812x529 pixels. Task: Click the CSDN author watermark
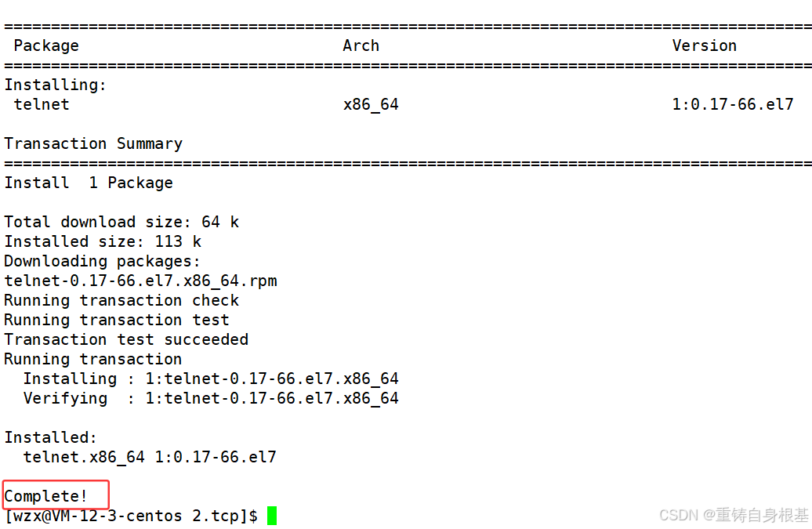(x=734, y=515)
